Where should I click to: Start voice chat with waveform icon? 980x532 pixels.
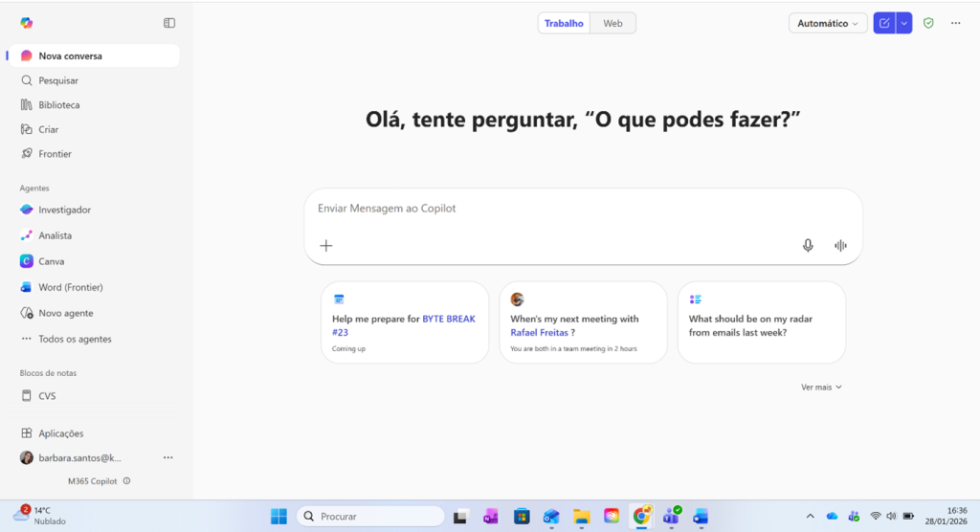(840, 246)
